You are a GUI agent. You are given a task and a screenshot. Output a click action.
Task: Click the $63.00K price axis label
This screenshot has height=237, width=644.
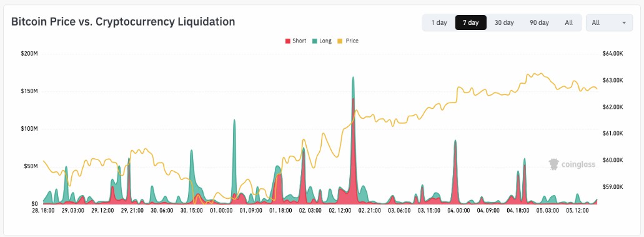click(613, 80)
